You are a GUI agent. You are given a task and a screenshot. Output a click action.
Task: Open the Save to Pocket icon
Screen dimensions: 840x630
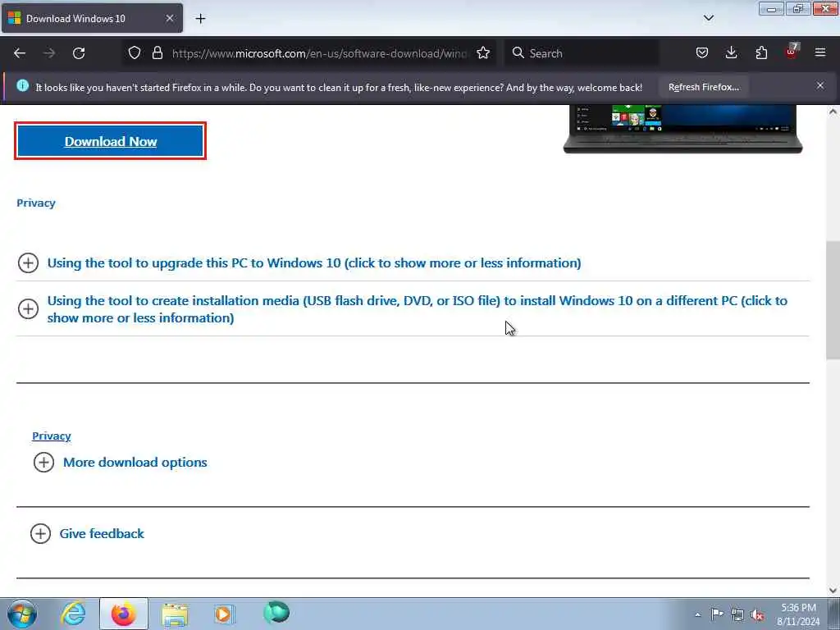pos(702,52)
